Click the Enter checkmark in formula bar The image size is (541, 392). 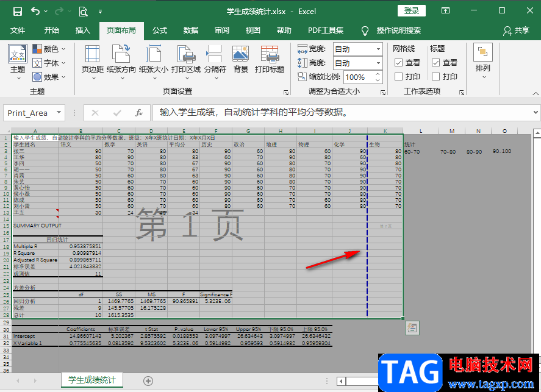117,113
